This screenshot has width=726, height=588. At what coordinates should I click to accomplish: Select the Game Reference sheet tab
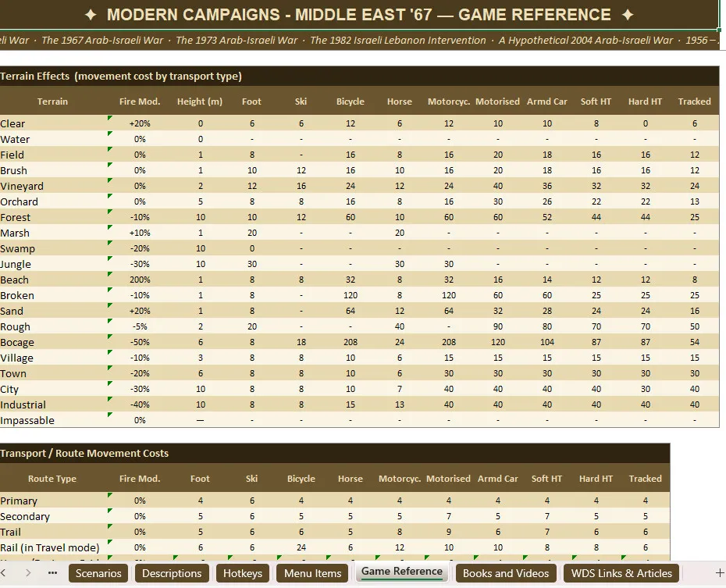pyautogui.click(x=402, y=572)
